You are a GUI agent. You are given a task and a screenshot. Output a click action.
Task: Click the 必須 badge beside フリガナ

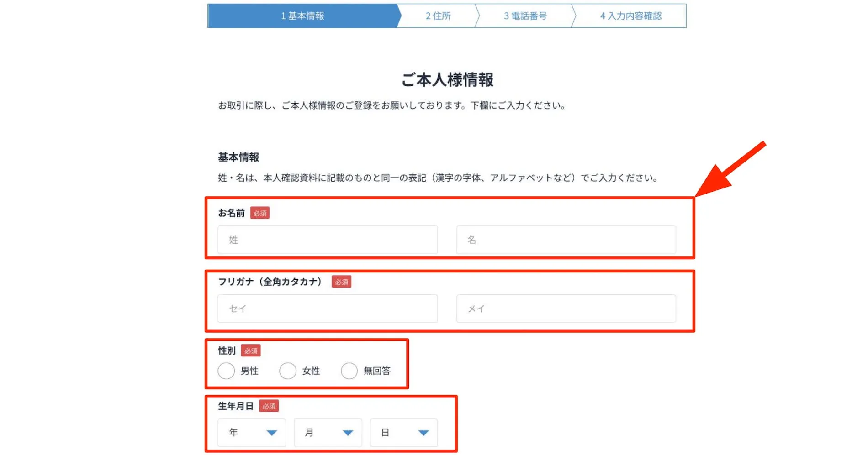pyautogui.click(x=341, y=282)
